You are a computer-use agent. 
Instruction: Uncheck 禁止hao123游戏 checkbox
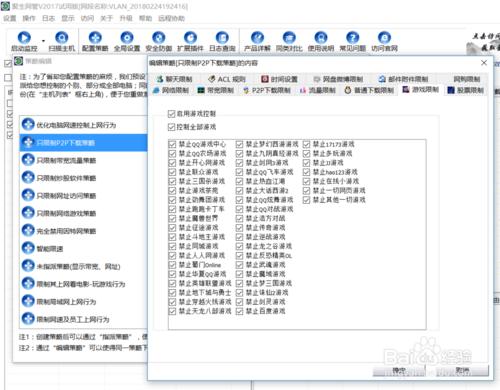(306, 172)
